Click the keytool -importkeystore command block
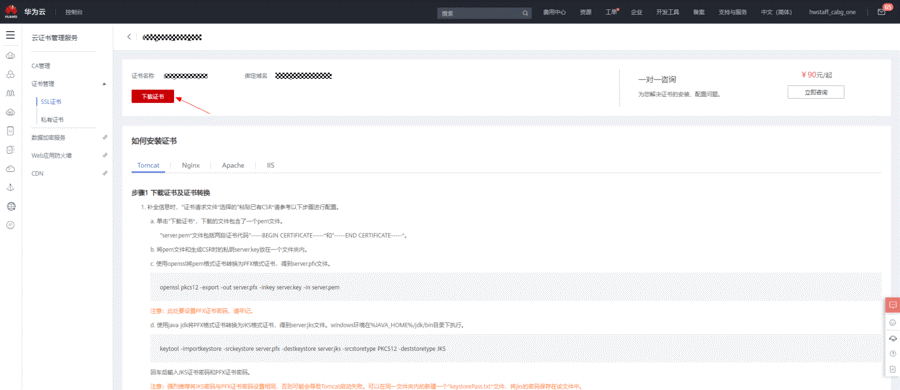Viewport: 900px width, 390px height. pos(514,348)
